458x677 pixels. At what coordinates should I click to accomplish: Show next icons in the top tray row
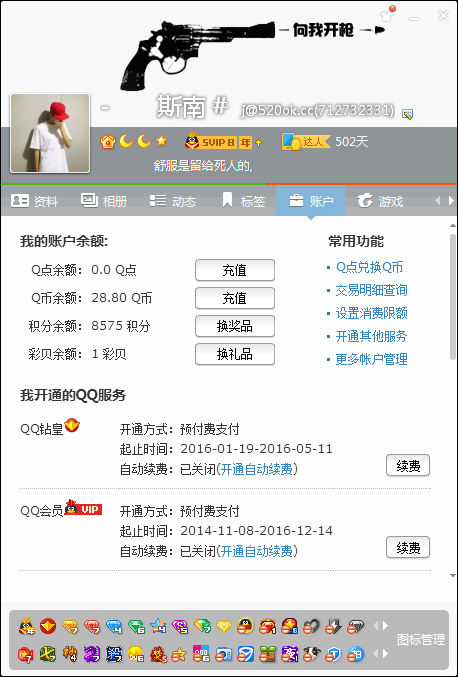coord(385,626)
